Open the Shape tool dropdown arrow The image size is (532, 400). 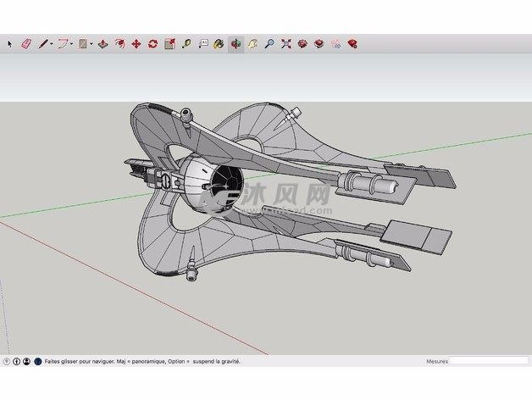coord(91,43)
